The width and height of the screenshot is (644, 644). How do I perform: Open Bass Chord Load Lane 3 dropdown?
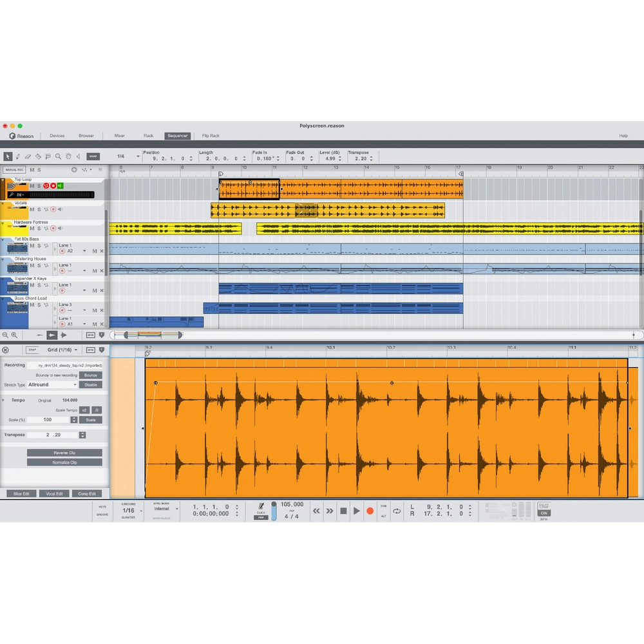pos(84,310)
